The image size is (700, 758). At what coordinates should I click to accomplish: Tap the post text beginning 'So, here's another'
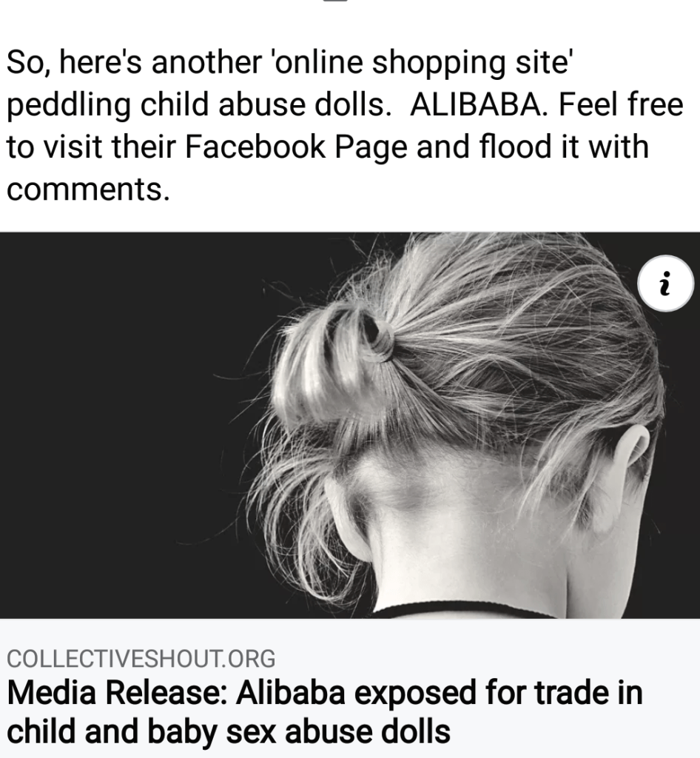(345, 125)
